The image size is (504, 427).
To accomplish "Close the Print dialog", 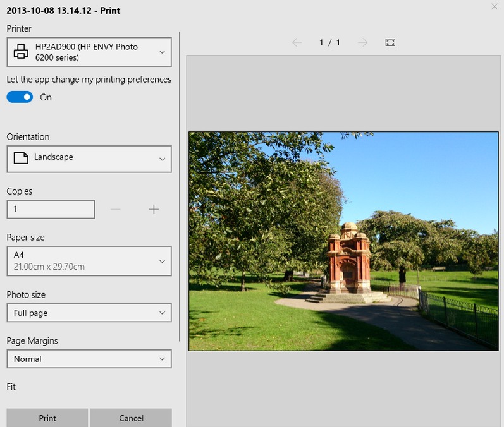I will pos(495,6).
